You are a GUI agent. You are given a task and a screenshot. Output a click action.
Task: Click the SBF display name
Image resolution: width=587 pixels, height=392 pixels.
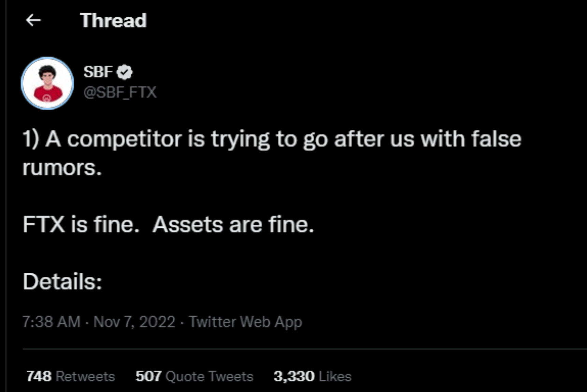[x=98, y=72]
